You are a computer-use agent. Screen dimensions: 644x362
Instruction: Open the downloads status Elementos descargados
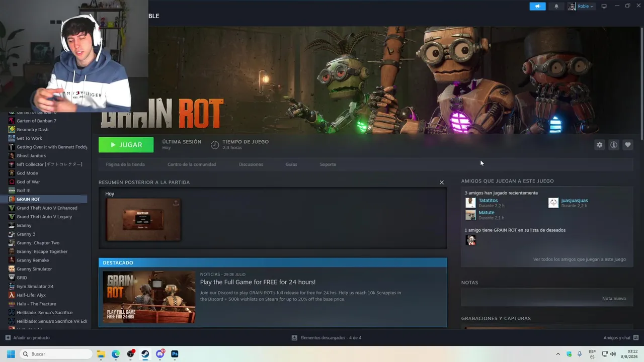click(327, 338)
